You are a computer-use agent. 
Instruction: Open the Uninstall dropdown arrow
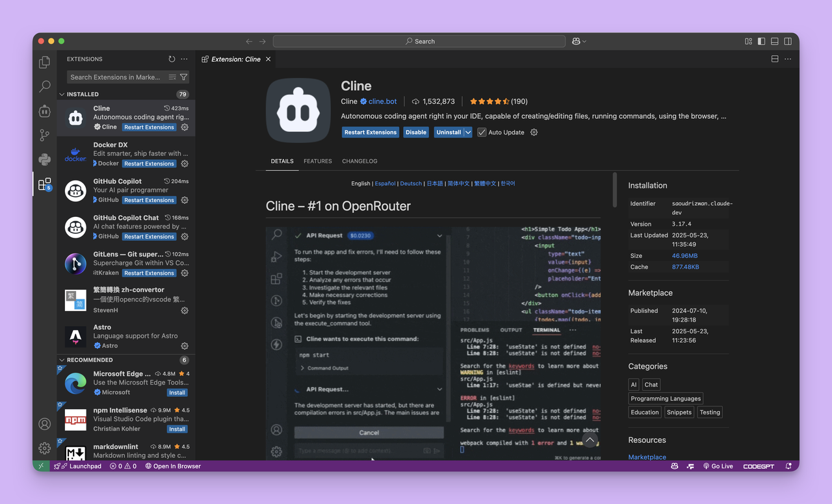click(x=468, y=132)
